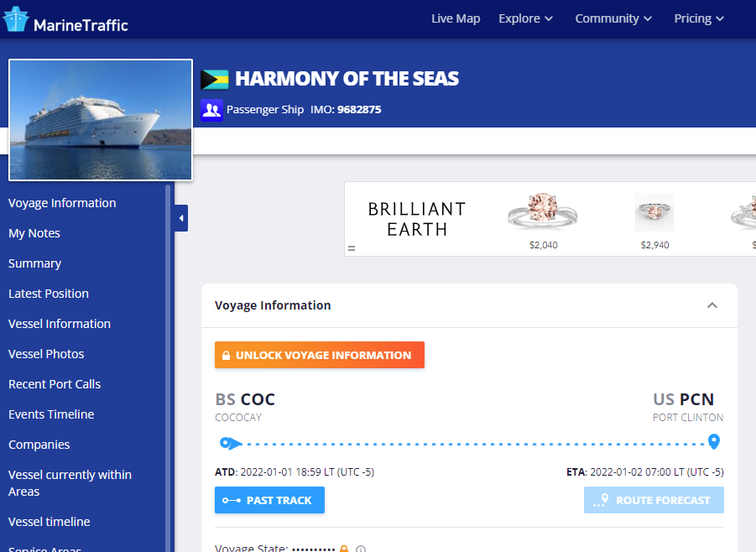Click the IMO number 9682875
Screen dimensions: 756x552
tap(359, 110)
